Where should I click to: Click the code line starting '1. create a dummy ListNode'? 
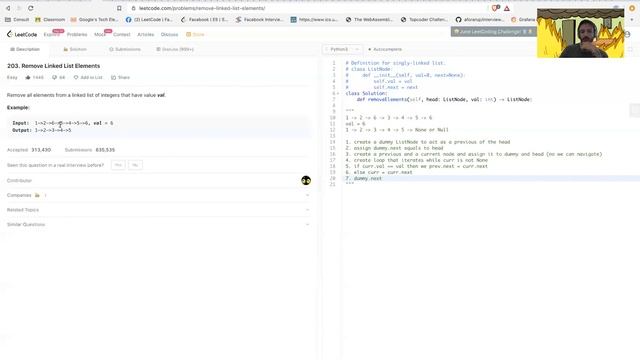(x=428, y=142)
